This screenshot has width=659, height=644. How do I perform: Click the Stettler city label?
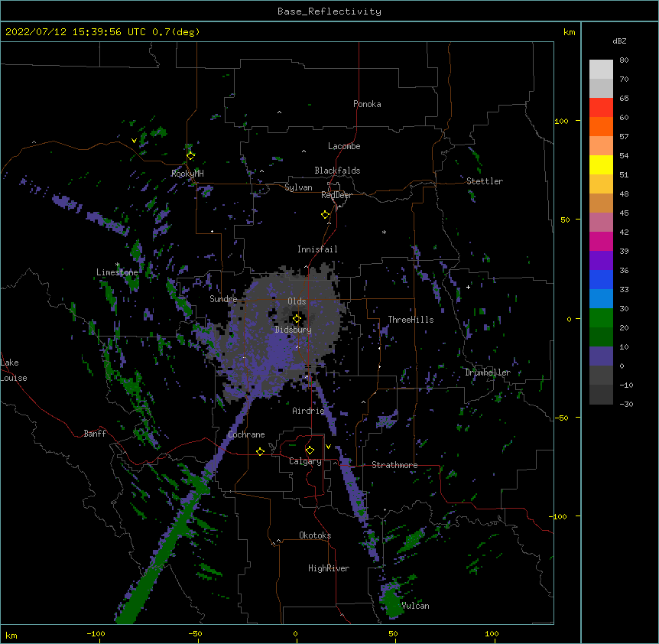(485, 181)
